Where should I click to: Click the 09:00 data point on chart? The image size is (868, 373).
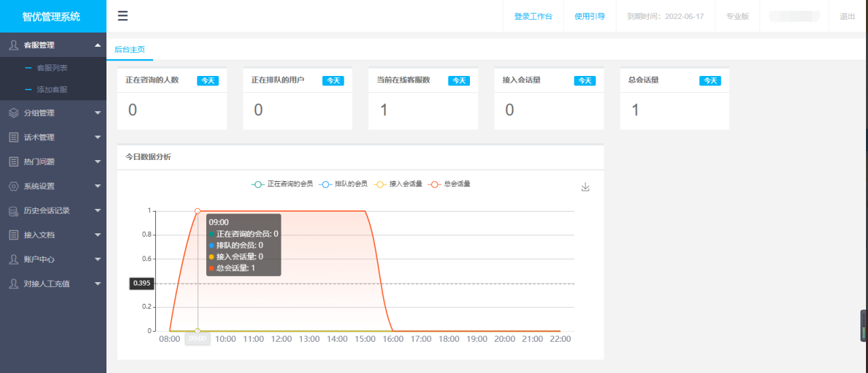pos(197,211)
